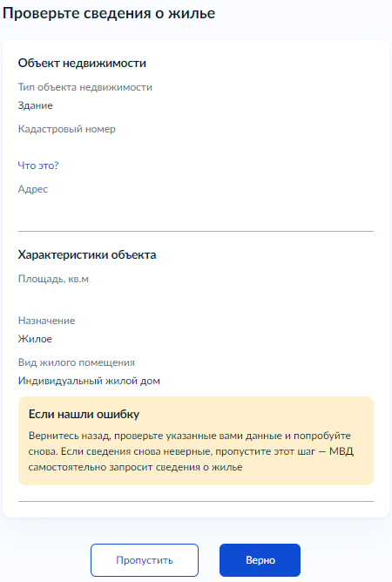
Task: Confirm details with the "Верно" button
Action: (x=260, y=560)
